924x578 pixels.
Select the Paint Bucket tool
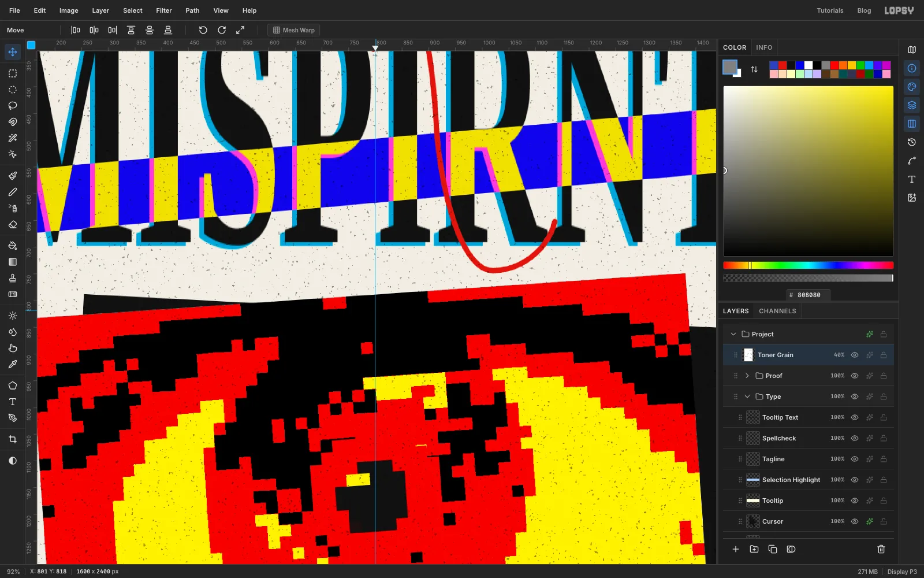point(13,246)
